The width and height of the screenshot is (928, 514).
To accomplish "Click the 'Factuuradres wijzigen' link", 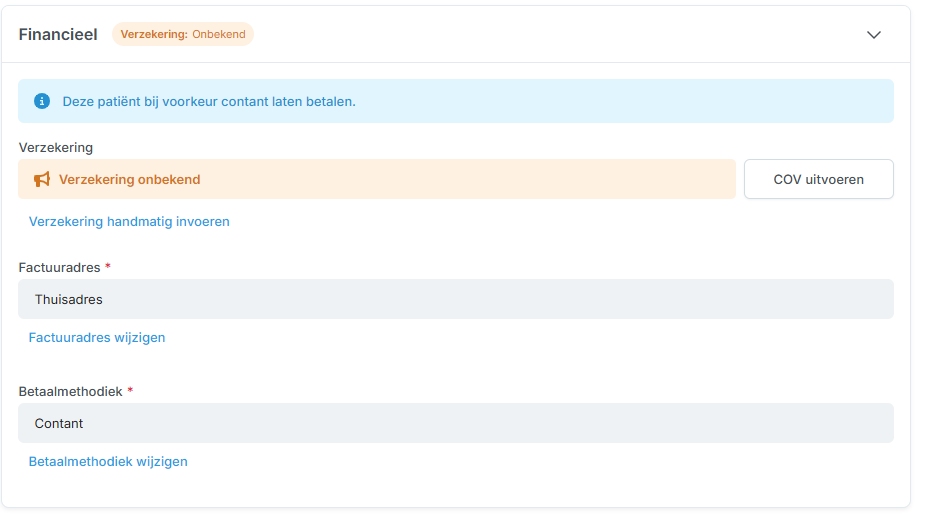I will 97,337.
